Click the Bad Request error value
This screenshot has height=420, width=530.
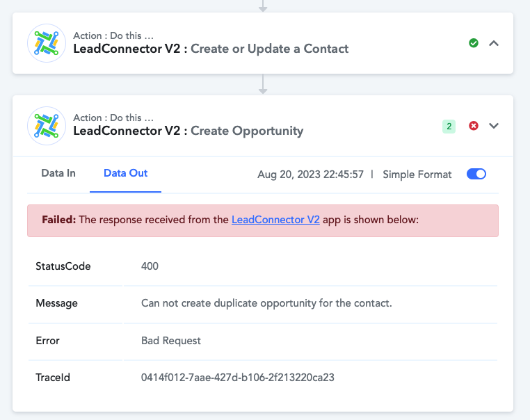click(170, 341)
